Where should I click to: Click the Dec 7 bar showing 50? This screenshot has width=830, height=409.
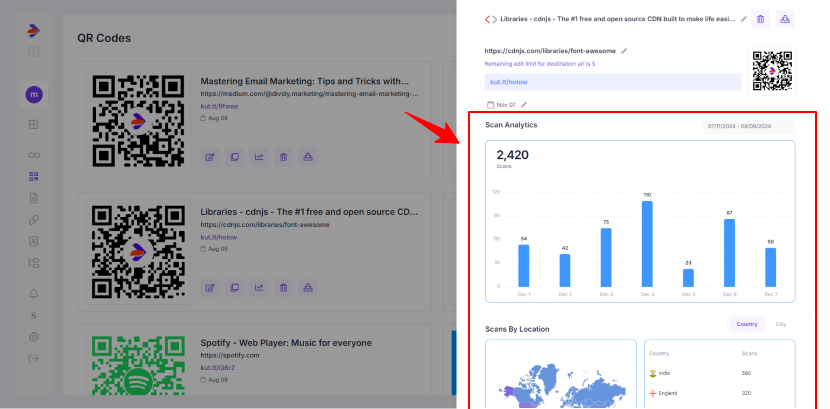771,267
